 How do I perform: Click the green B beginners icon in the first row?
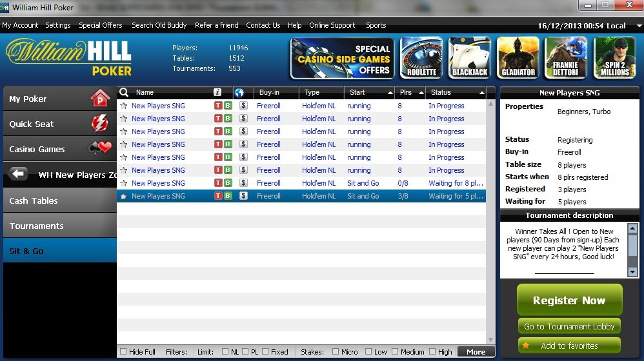click(228, 106)
